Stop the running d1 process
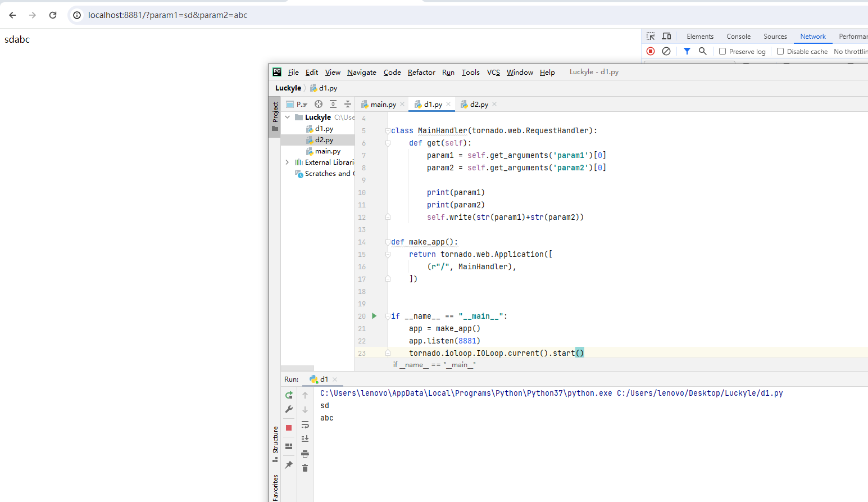Image resolution: width=868 pixels, height=502 pixels. (x=289, y=428)
